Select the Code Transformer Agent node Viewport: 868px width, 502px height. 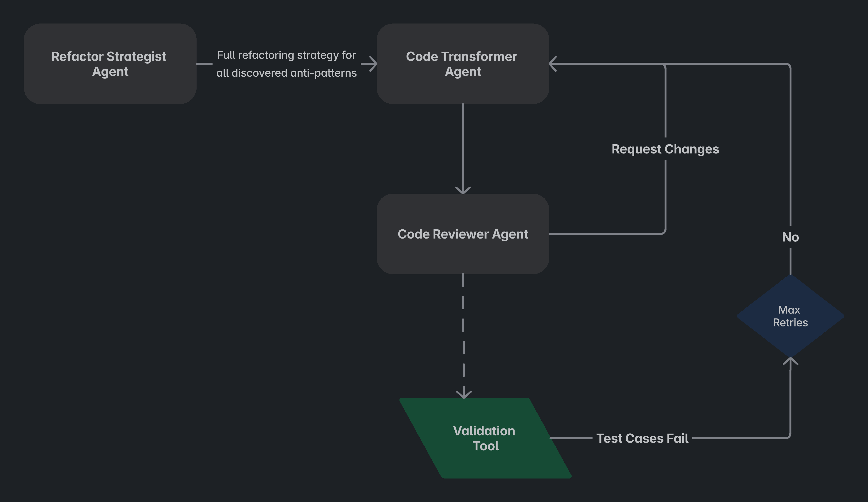(x=463, y=64)
